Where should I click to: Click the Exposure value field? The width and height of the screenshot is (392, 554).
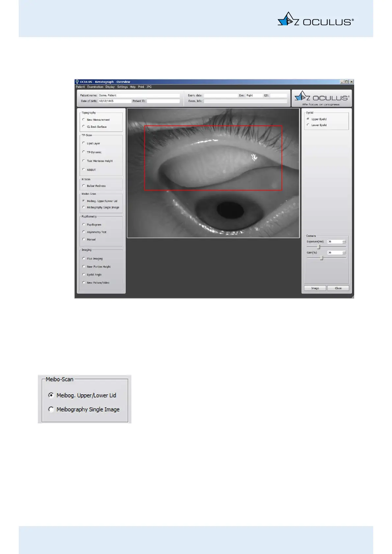click(335, 241)
